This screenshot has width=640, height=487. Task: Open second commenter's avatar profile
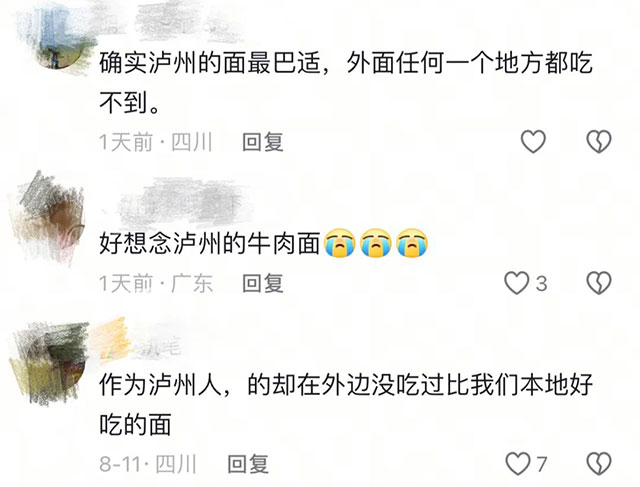tap(51, 218)
